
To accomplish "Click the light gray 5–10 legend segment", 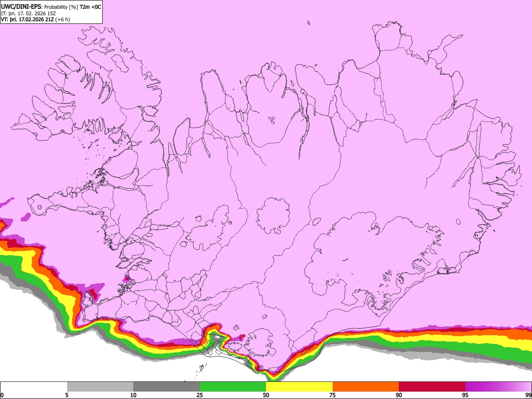I will point(100,387).
